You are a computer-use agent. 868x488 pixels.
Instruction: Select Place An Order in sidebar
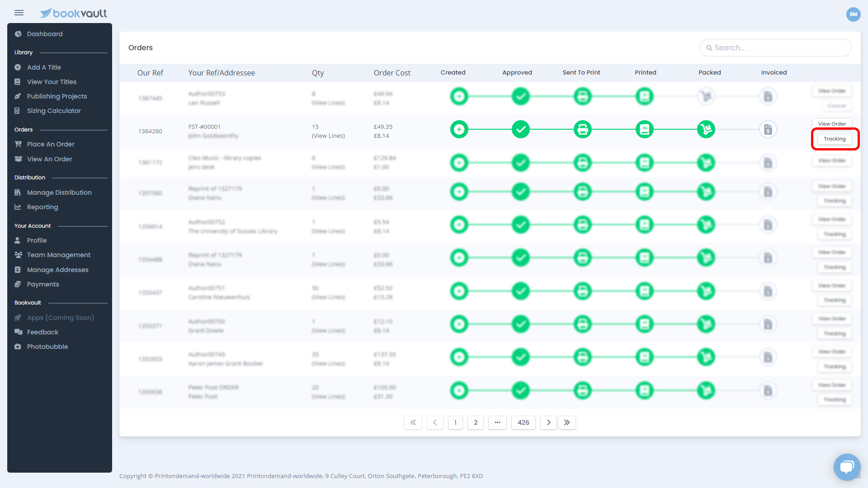(51, 144)
